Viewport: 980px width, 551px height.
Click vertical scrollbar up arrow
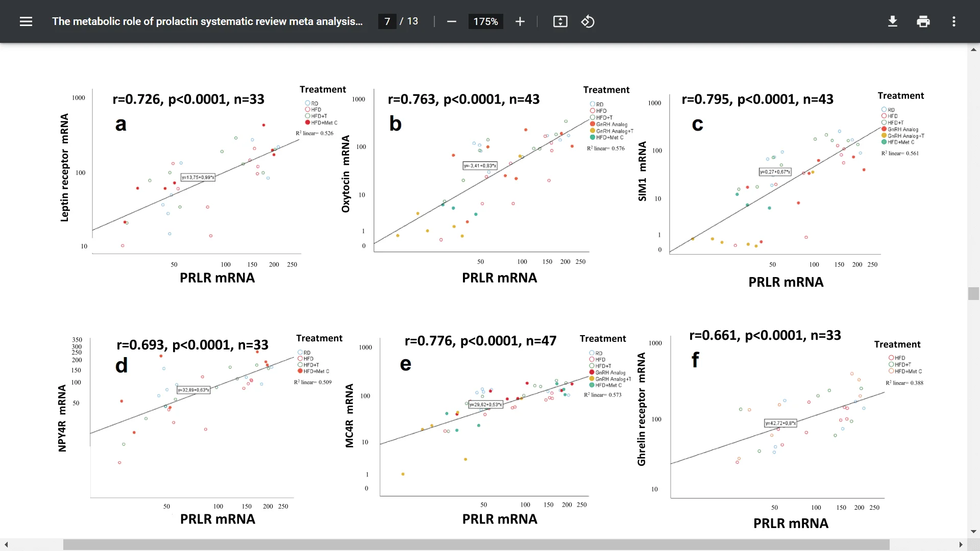(973, 49)
